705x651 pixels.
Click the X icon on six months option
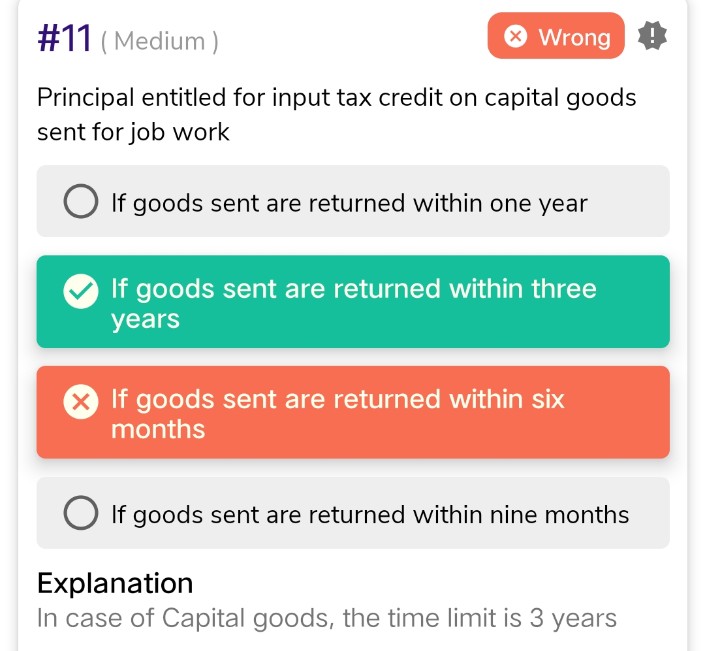tap(80, 402)
